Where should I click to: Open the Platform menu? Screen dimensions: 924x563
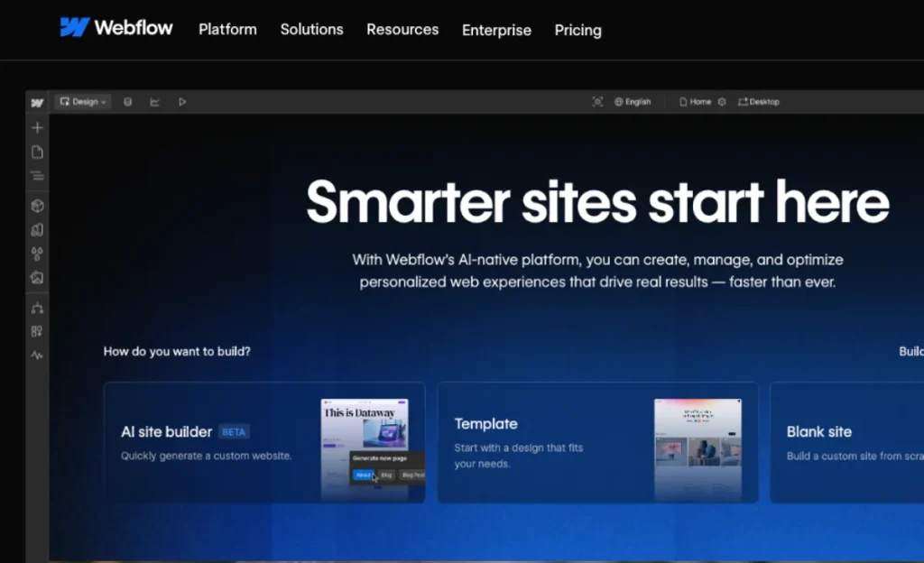[227, 29]
